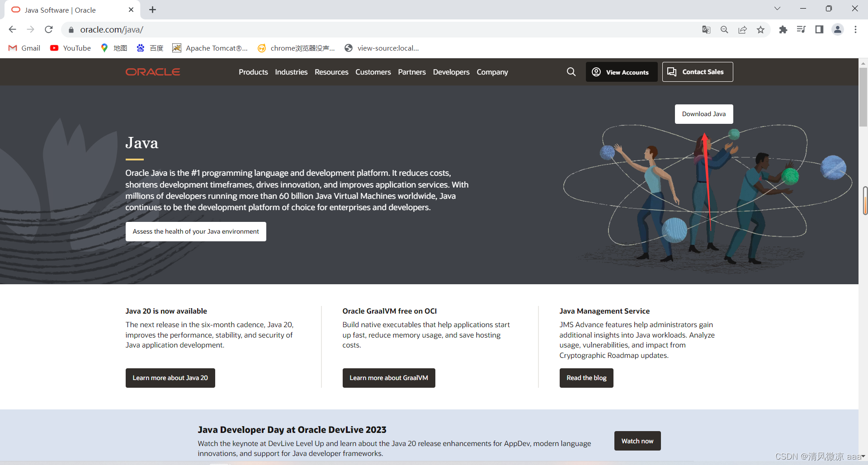Open the Google Translate icon in address bar
868x465 pixels.
click(706, 29)
